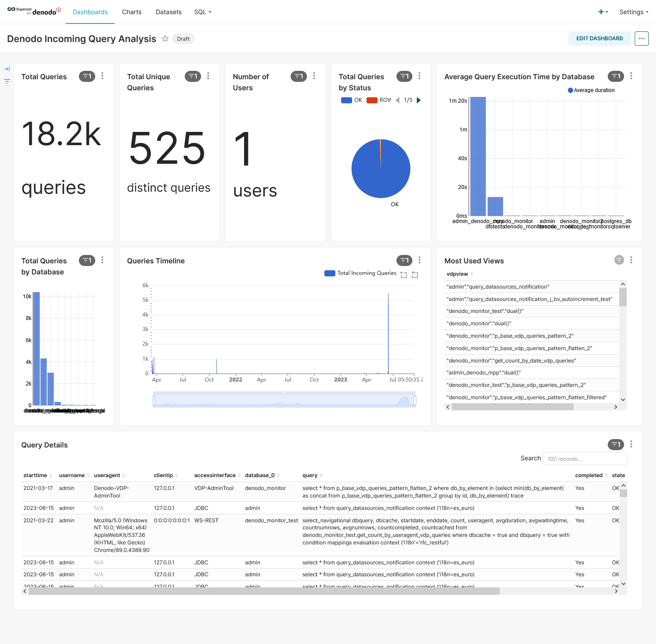Sort Query Details by starttime

click(x=38, y=475)
